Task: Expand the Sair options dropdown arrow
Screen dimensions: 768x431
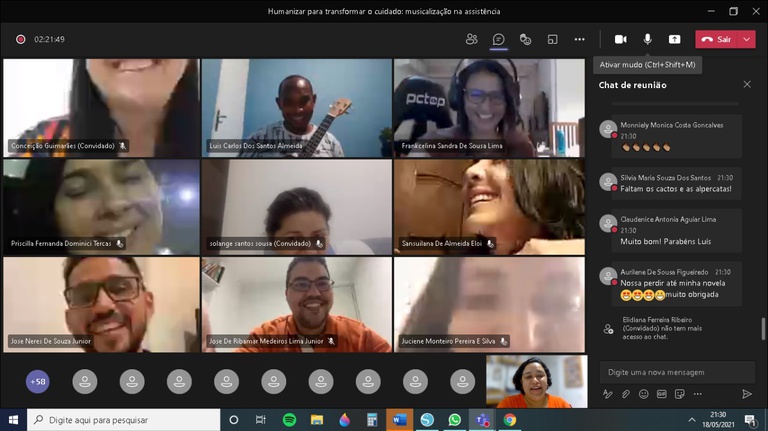Action: coord(747,39)
